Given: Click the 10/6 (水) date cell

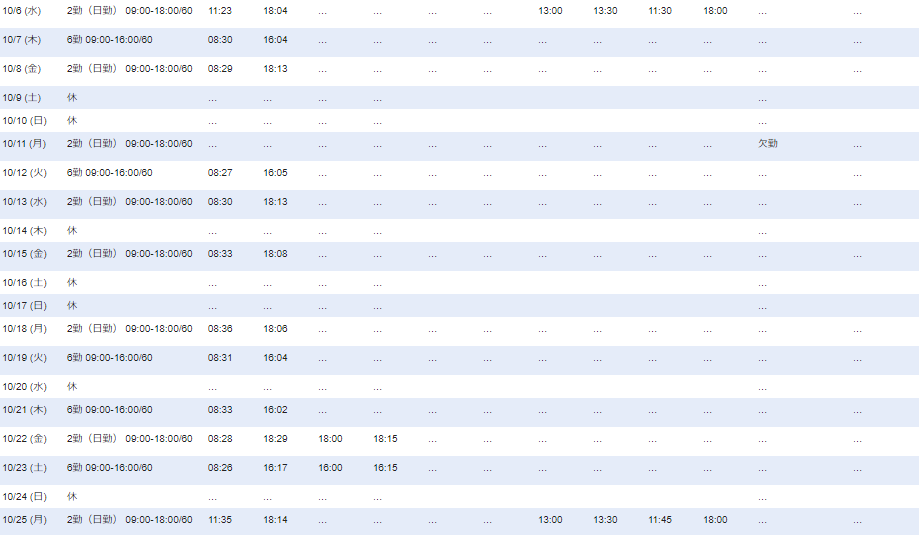Looking at the screenshot, I should 20,11.
